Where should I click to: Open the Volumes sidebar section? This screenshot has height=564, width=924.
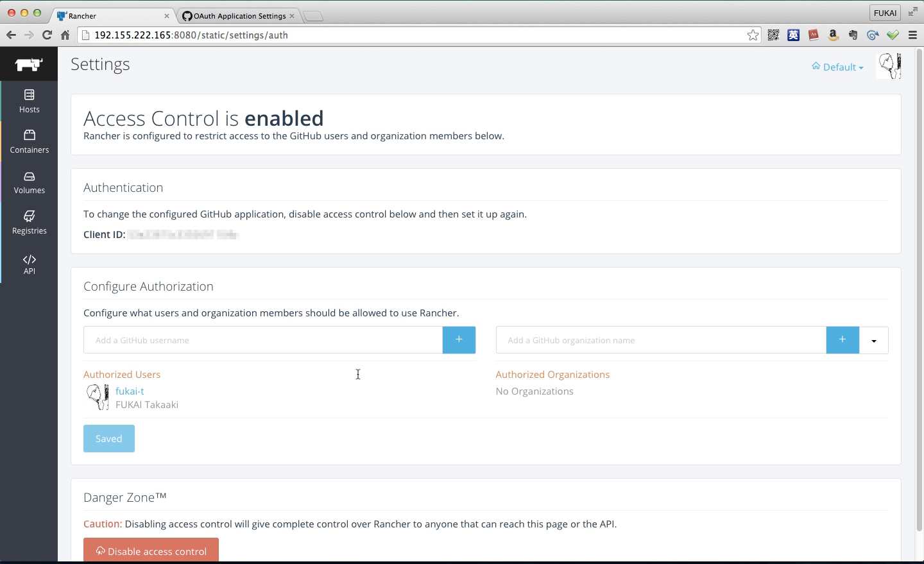(30, 182)
